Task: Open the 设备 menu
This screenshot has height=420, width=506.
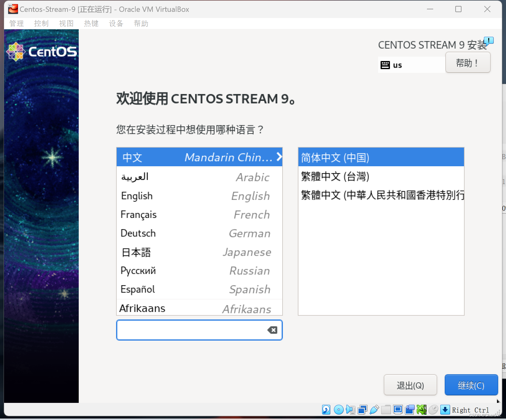Action: pyautogui.click(x=116, y=24)
